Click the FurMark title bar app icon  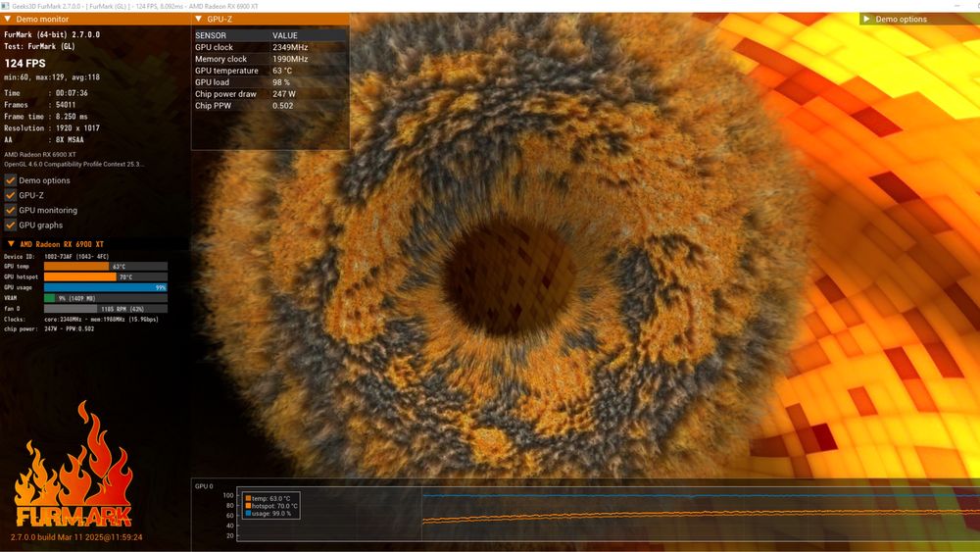(5, 6)
